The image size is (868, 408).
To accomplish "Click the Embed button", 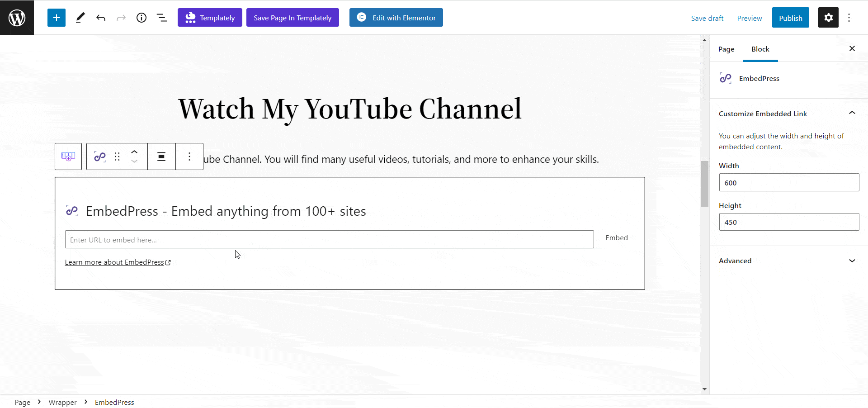I will [617, 238].
